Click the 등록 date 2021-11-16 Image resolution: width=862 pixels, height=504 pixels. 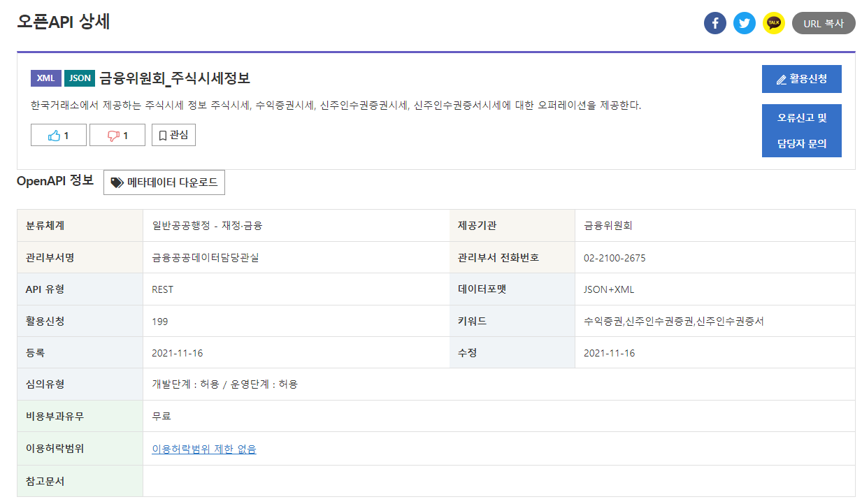pyautogui.click(x=177, y=353)
